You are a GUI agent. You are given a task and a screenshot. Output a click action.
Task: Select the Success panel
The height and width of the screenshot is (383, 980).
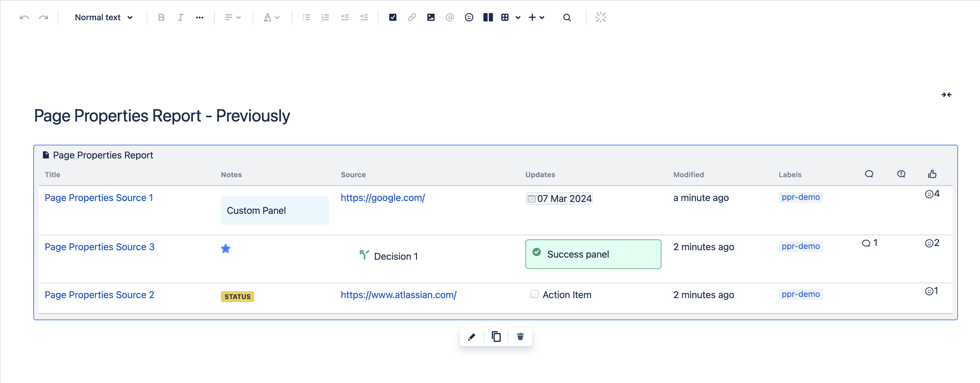coord(593,254)
